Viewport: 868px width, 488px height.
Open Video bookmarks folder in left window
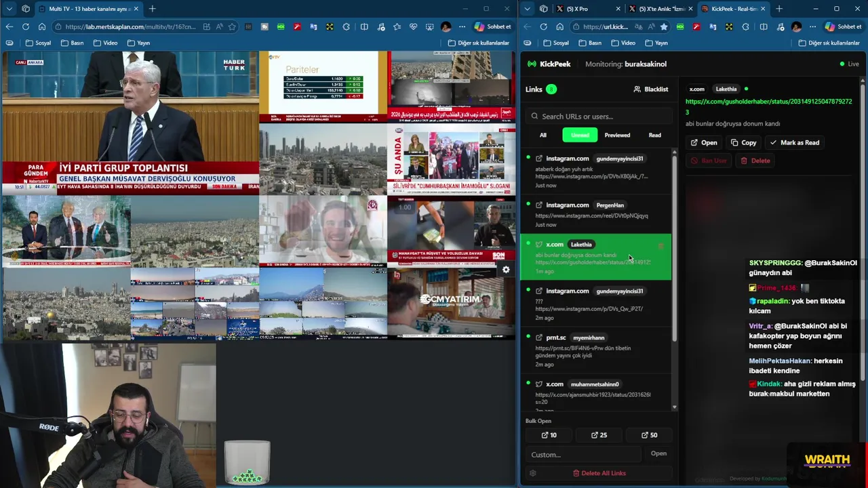tap(105, 43)
